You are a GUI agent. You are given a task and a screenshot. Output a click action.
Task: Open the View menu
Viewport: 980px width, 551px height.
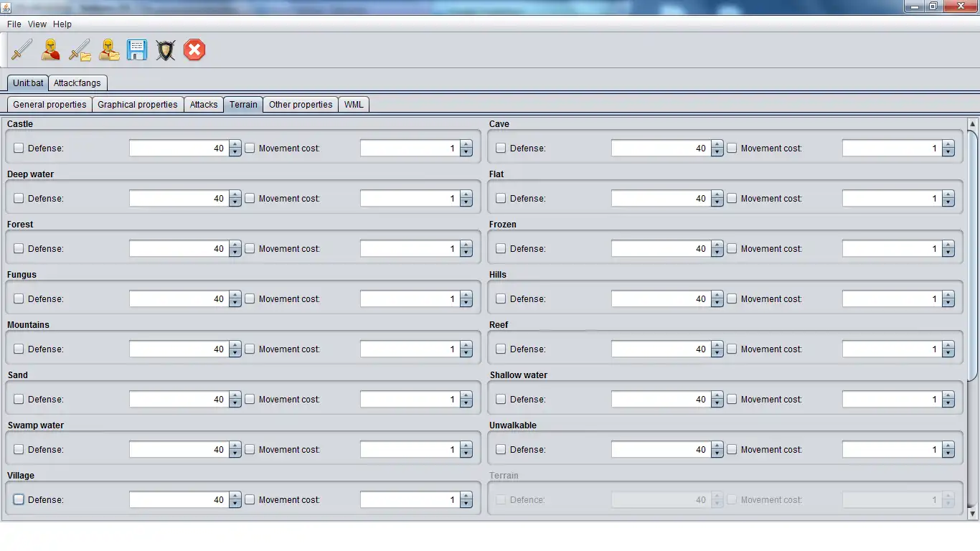pos(37,24)
